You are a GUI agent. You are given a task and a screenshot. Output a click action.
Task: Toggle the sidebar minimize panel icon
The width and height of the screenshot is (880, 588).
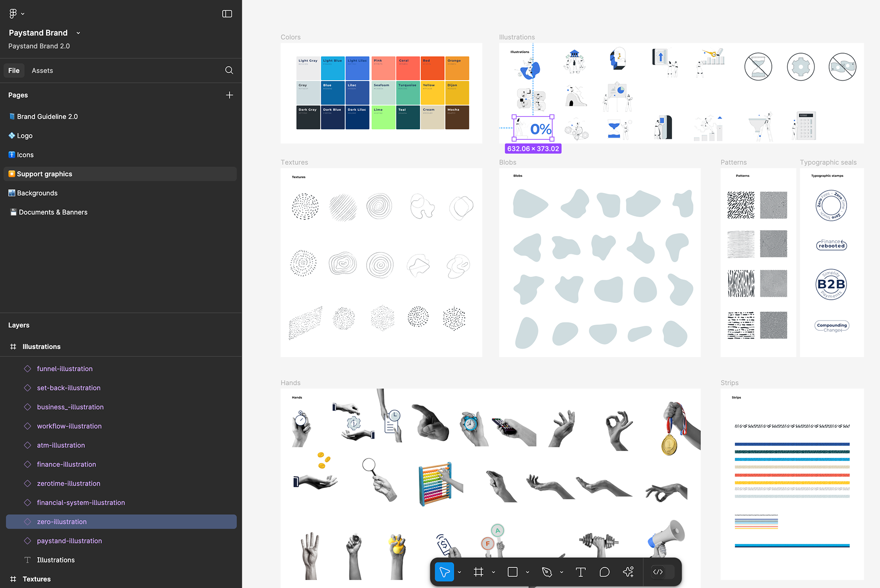(x=227, y=14)
